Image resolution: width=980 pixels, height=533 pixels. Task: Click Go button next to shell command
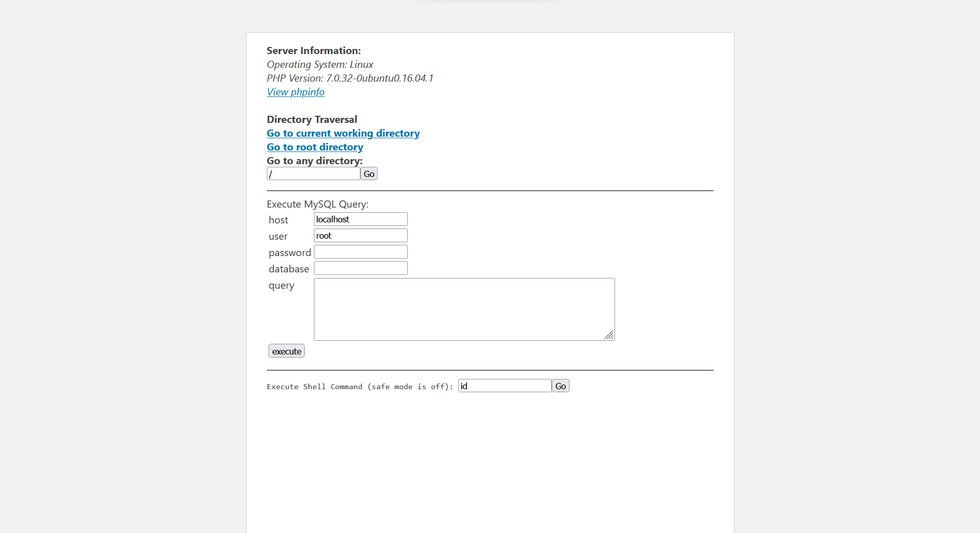[x=560, y=386]
